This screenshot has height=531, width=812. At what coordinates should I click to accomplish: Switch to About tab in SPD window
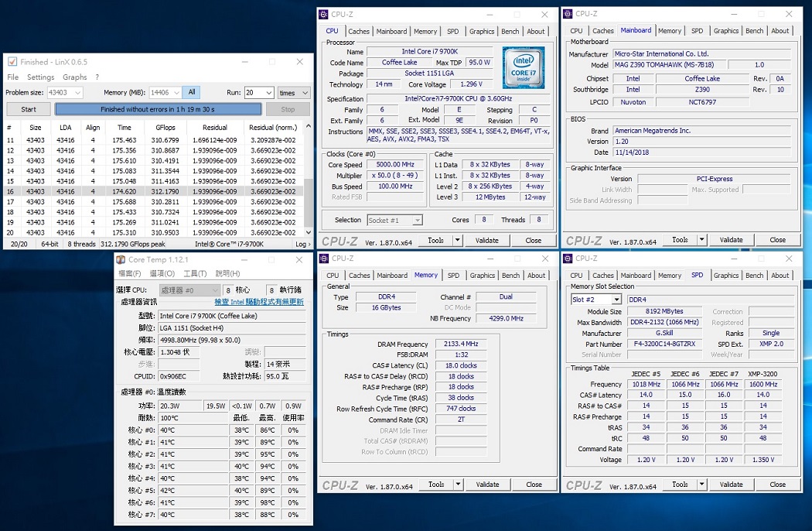pyautogui.click(x=780, y=276)
